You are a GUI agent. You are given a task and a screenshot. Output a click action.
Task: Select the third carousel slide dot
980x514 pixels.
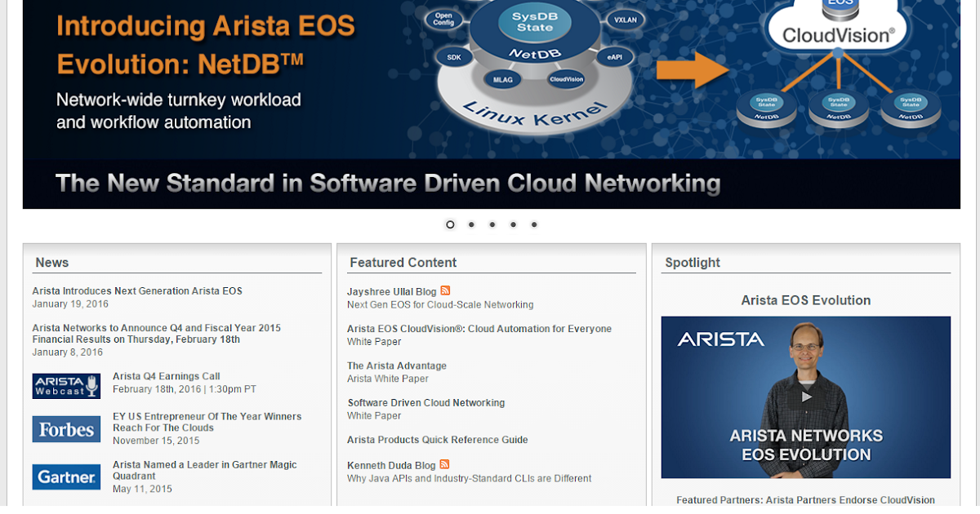(x=492, y=224)
